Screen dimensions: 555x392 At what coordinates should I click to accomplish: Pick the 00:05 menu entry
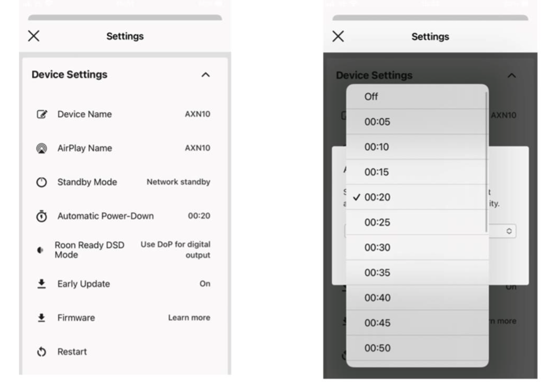(x=377, y=122)
